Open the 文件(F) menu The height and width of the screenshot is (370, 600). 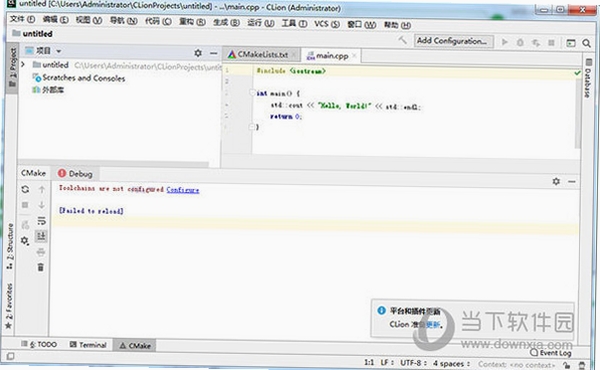pyautogui.click(x=23, y=20)
